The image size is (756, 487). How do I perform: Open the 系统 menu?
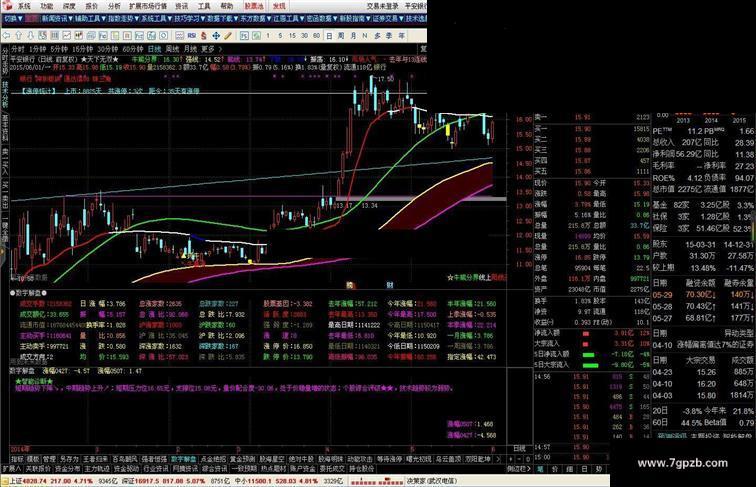click(24, 6)
